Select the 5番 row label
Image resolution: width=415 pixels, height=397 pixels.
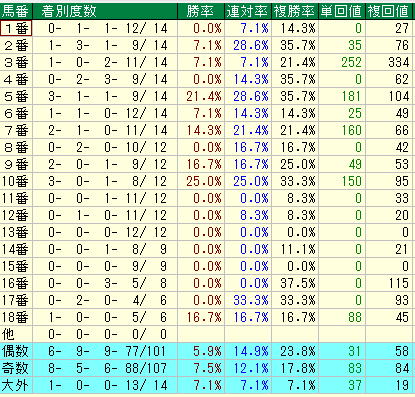16,96
